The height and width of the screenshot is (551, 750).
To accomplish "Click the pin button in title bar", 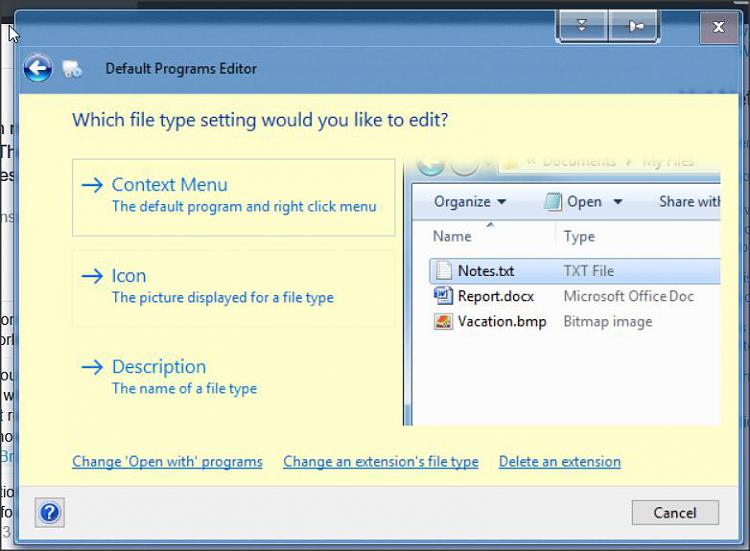I will click(x=634, y=26).
